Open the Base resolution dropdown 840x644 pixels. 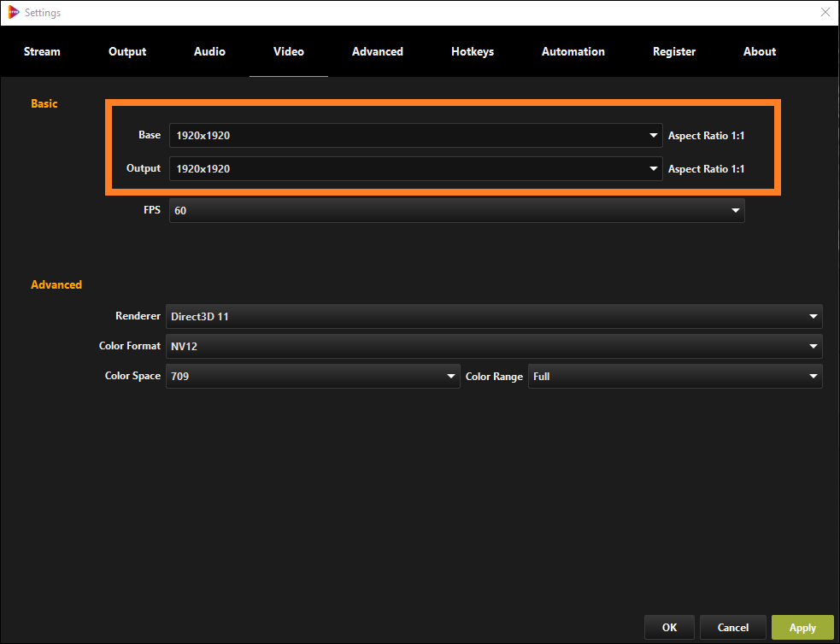(x=415, y=136)
